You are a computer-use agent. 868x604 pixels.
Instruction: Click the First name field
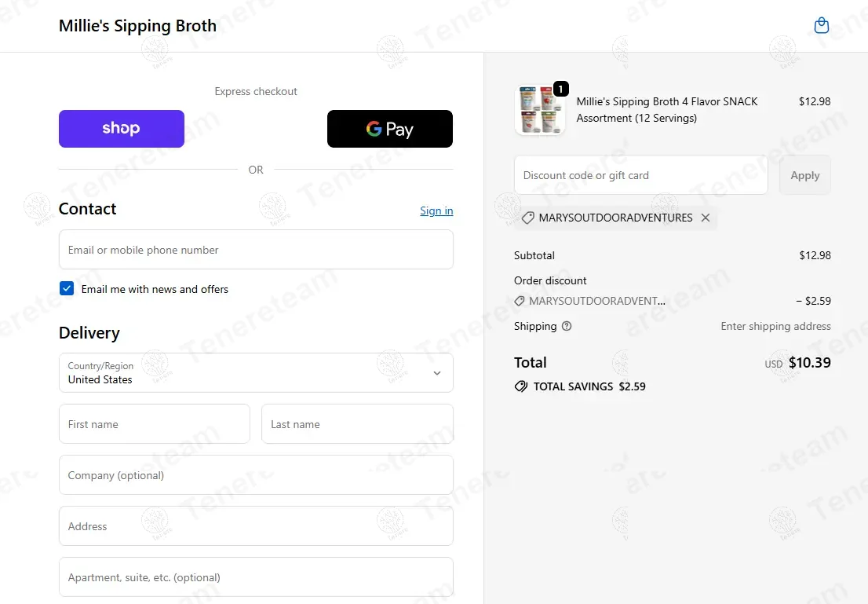[x=155, y=424]
